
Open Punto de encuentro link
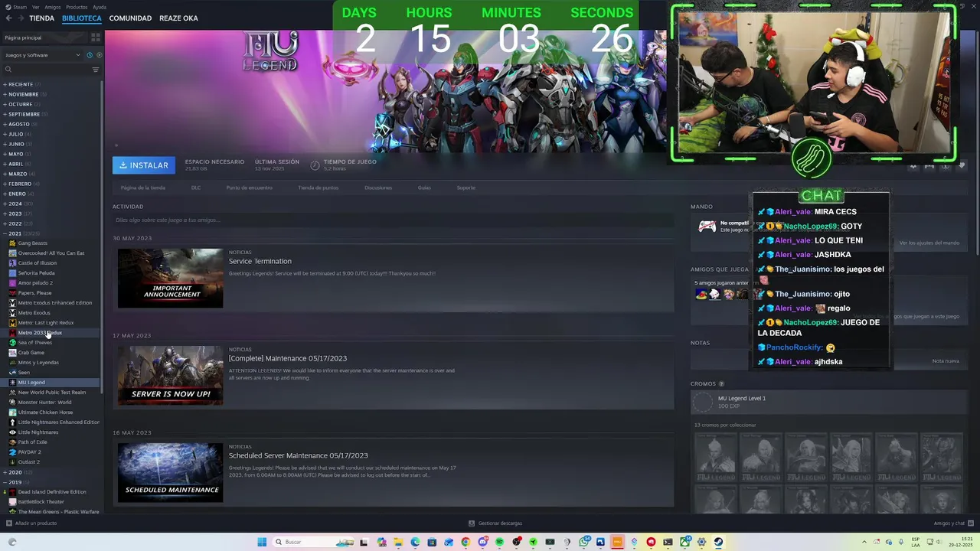249,187
